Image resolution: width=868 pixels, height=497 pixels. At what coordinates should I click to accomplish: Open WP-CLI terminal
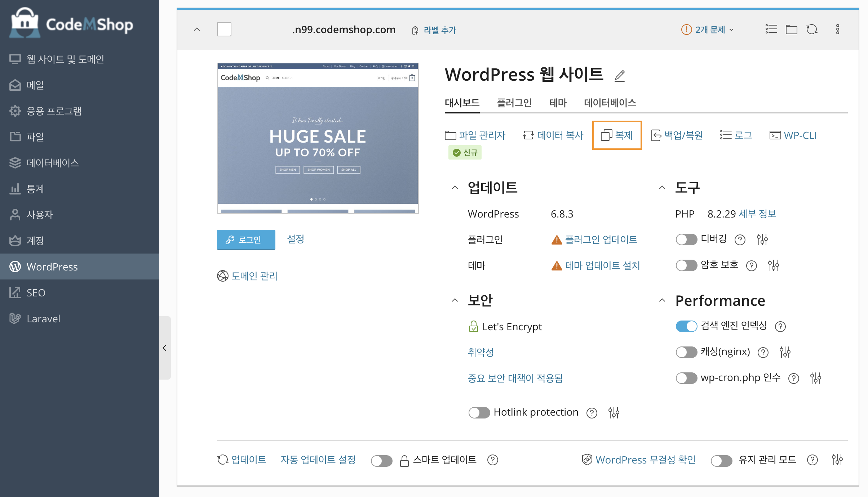point(793,135)
